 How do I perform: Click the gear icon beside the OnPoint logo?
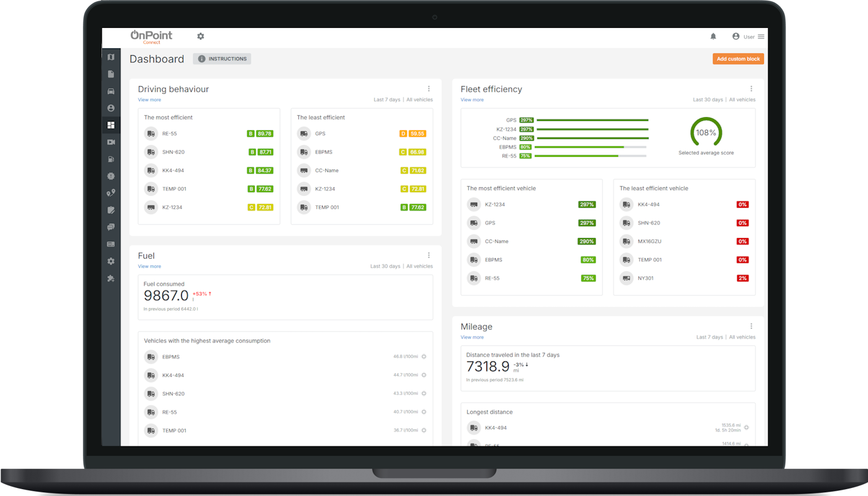coord(200,37)
